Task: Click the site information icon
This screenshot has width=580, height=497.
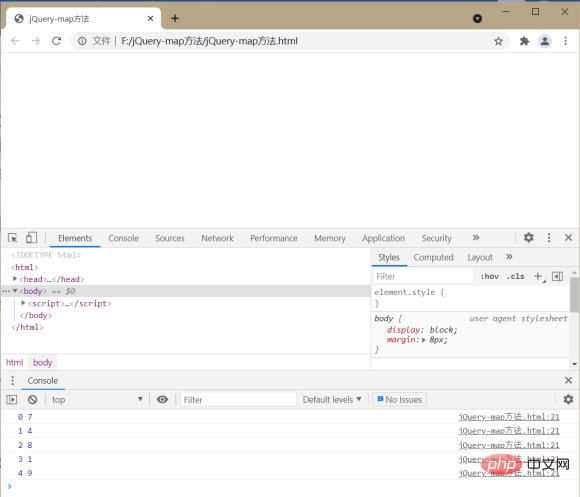Action: coord(82,41)
